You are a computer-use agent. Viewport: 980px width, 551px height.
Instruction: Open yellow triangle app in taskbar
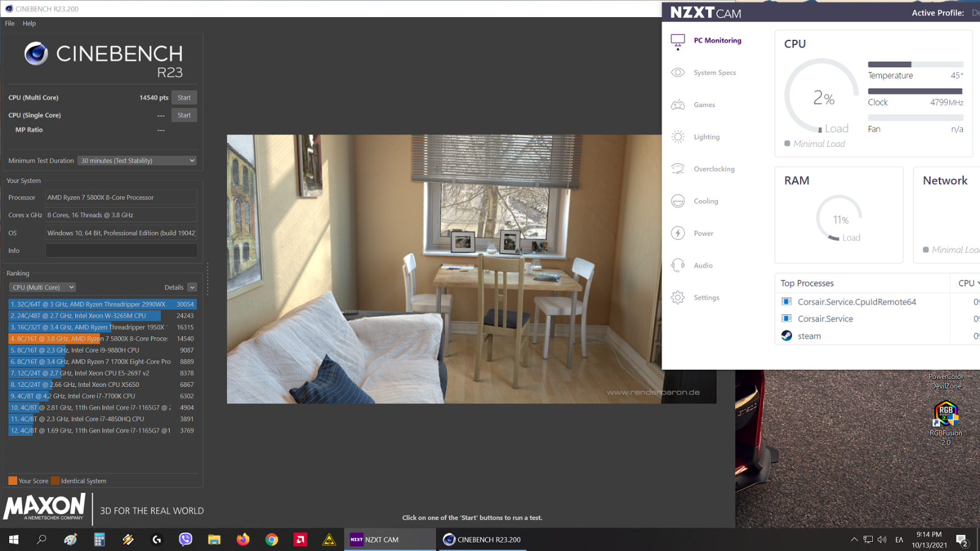point(330,539)
